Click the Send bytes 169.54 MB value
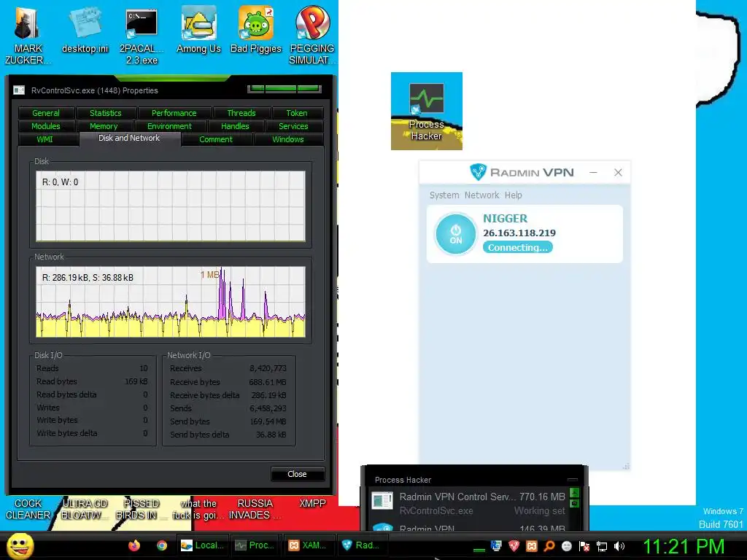Screen dimensions: 747x560 click(268, 421)
